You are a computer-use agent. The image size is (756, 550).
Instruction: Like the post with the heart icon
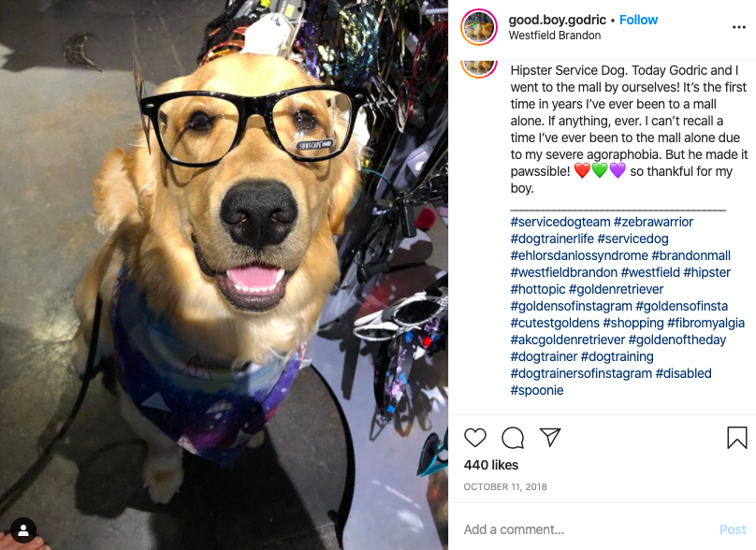click(x=475, y=438)
